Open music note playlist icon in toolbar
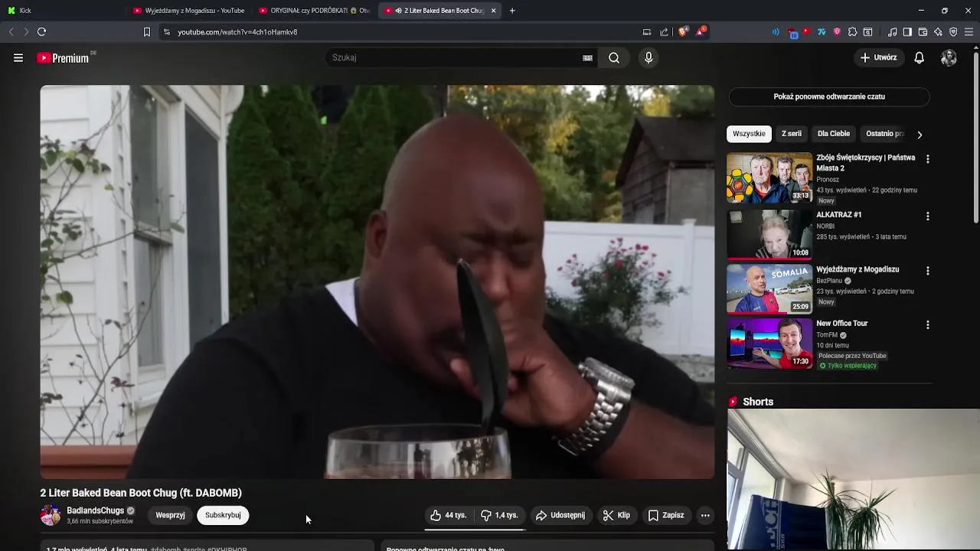This screenshot has height=551, width=980. 892,32
